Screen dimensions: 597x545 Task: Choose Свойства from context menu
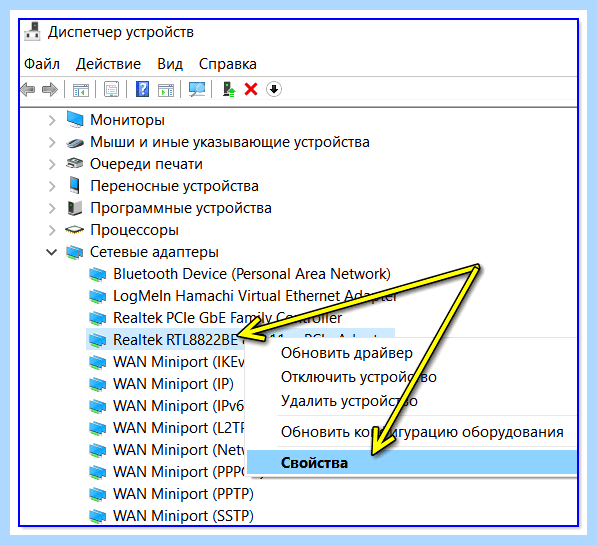(412, 463)
